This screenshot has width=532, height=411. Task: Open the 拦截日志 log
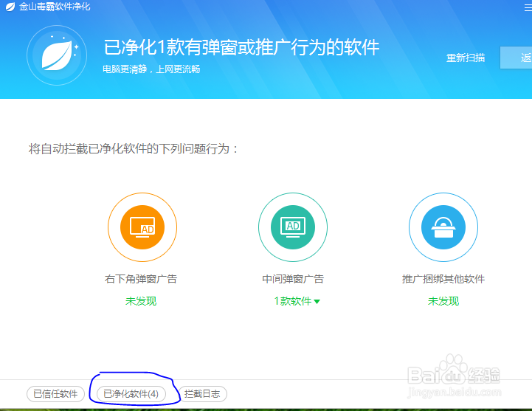pyautogui.click(x=202, y=394)
